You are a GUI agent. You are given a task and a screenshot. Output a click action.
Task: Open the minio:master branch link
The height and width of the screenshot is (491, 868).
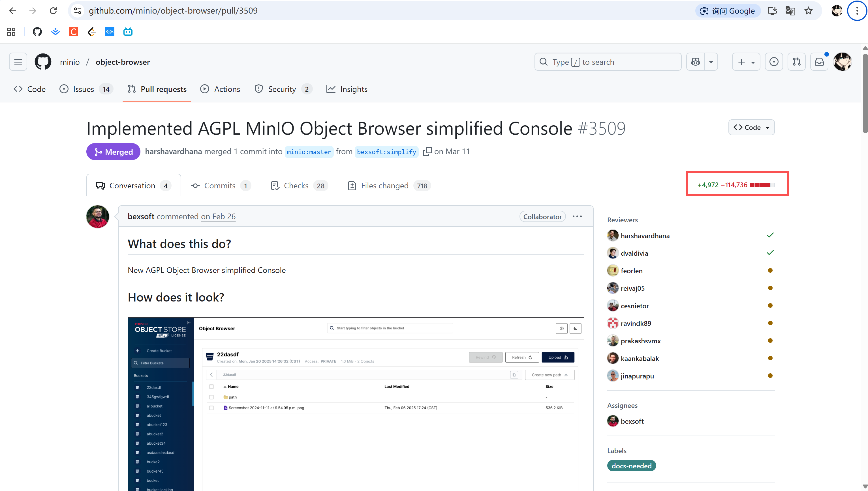point(309,152)
